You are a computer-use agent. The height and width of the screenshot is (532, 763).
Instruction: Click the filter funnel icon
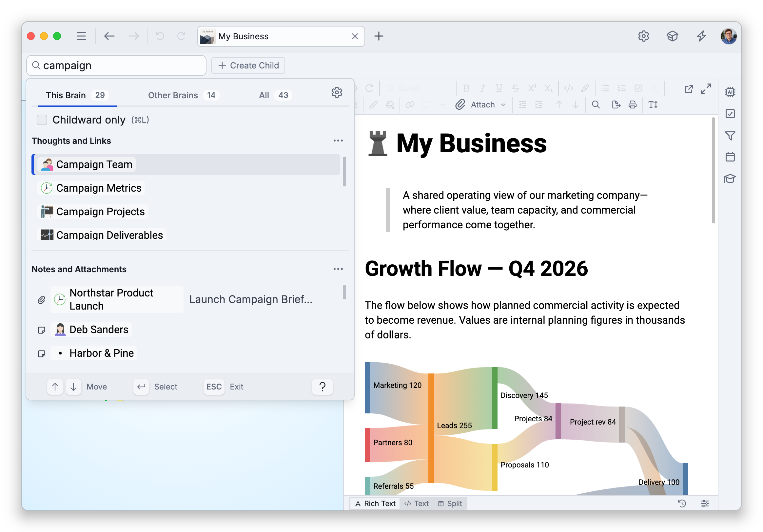click(730, 136)
